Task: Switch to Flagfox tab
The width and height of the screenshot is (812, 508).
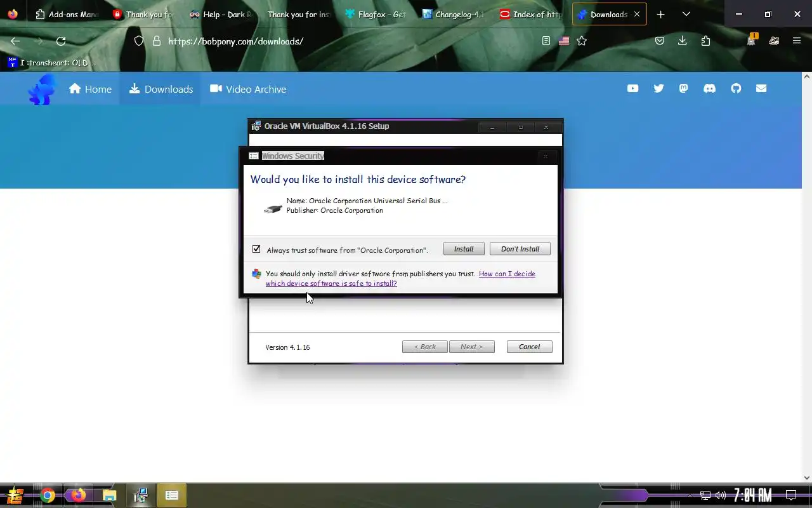Action: 377,14
